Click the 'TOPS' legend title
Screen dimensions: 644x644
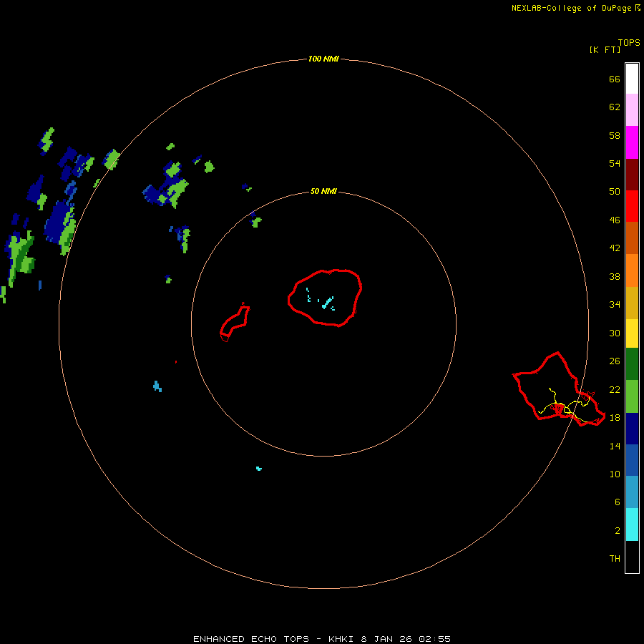point(629,42)
